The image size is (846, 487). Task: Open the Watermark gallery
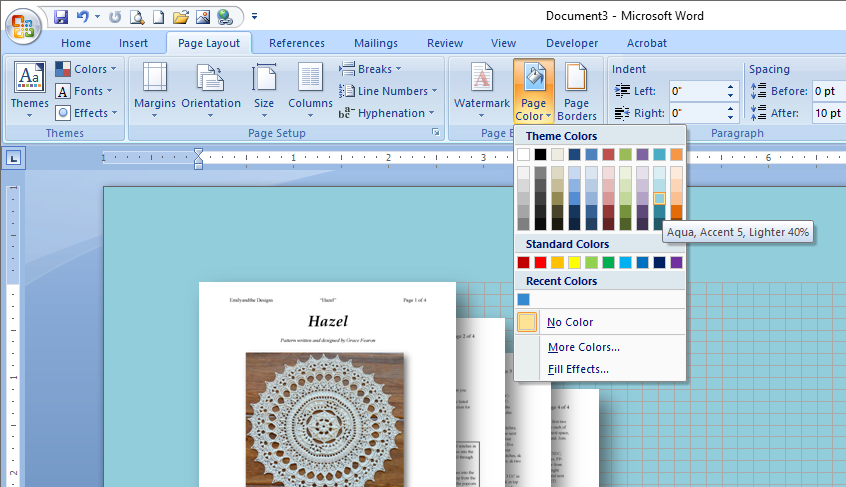coord(482,90)
